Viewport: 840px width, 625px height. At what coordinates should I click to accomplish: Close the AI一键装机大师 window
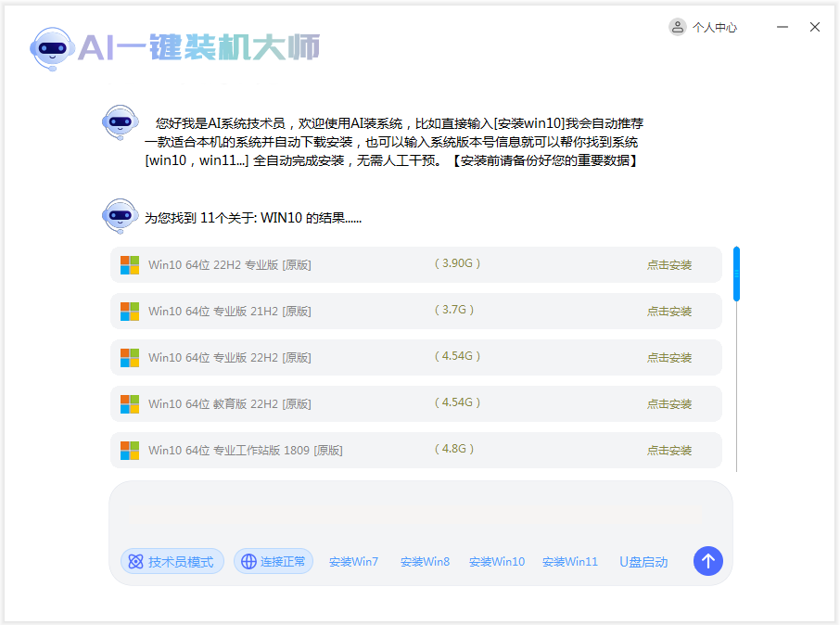815,27
